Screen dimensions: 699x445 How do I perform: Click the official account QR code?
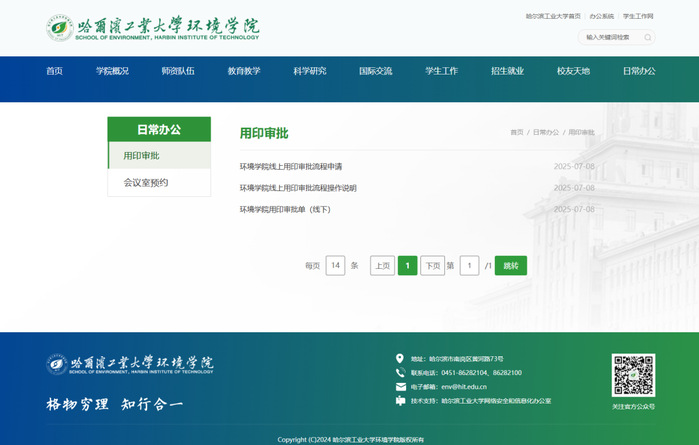click(x=633, y=375)
